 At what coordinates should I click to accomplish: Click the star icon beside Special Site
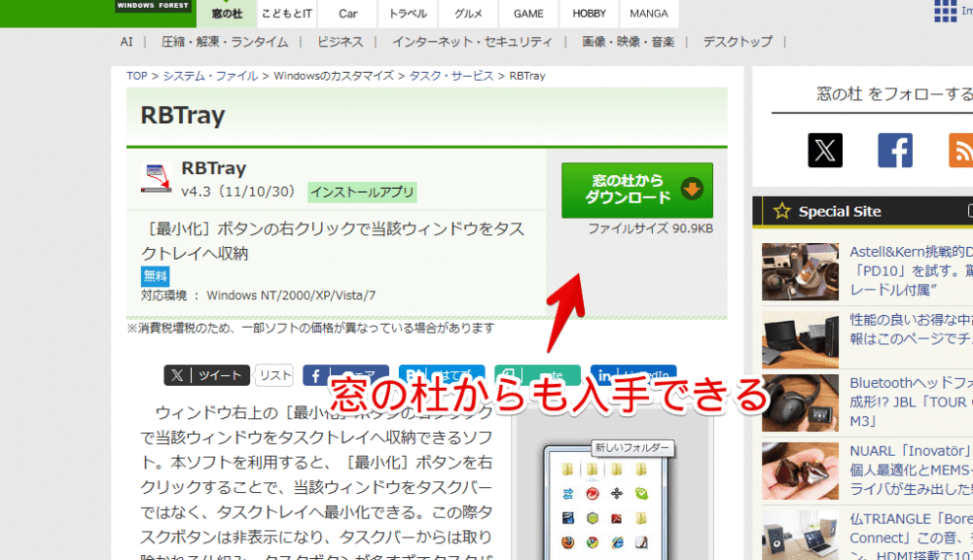point(780,212)
